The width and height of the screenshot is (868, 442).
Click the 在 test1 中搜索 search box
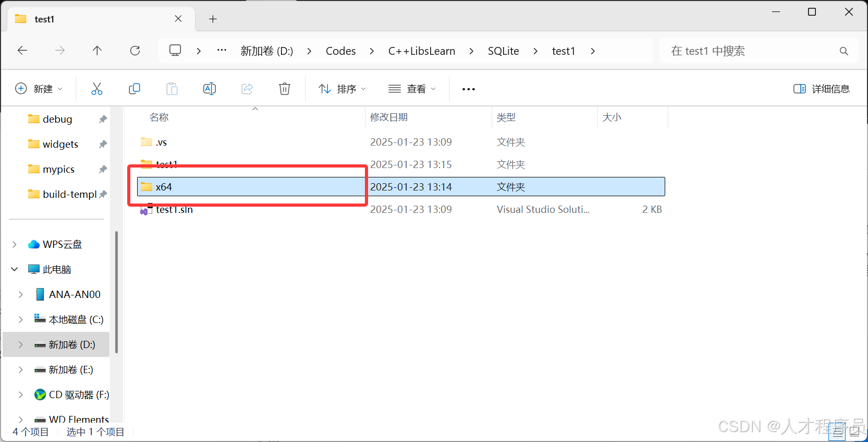click(759, 51)
